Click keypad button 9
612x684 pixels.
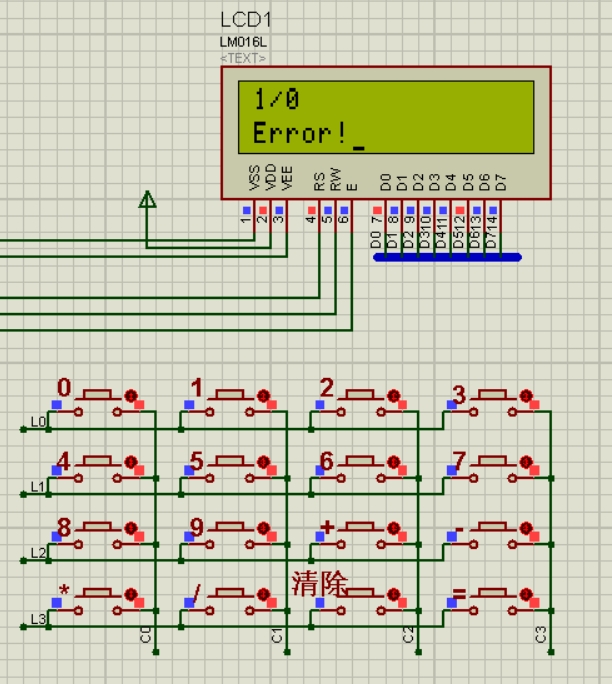(x=229, y=527)
